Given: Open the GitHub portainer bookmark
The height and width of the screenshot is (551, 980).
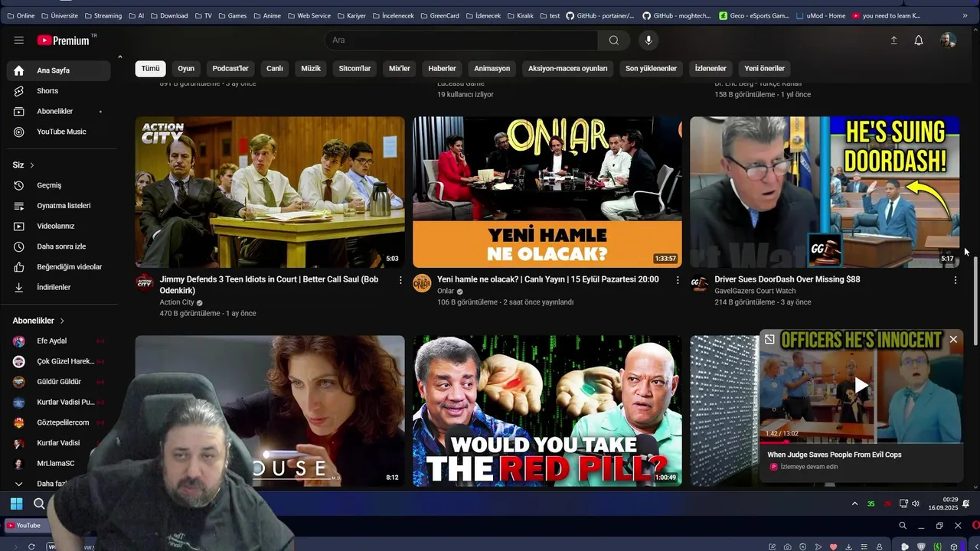Looking at the screenshot, I should point(600,15).
